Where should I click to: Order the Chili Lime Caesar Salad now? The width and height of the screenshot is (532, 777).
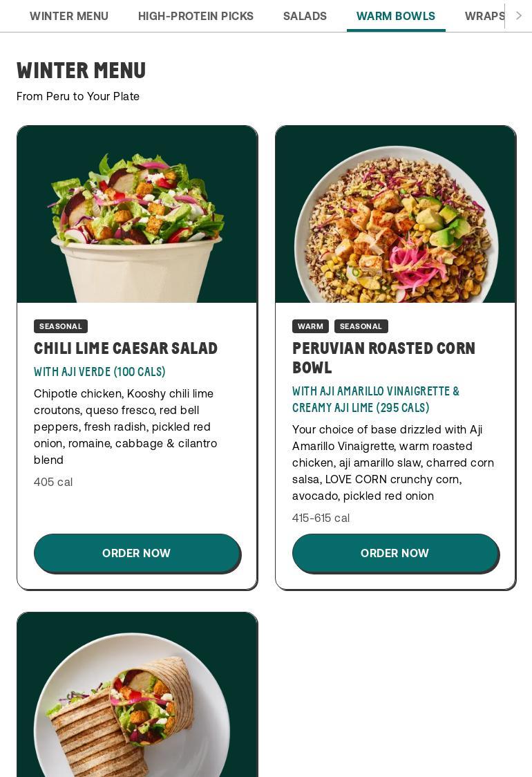137,553
